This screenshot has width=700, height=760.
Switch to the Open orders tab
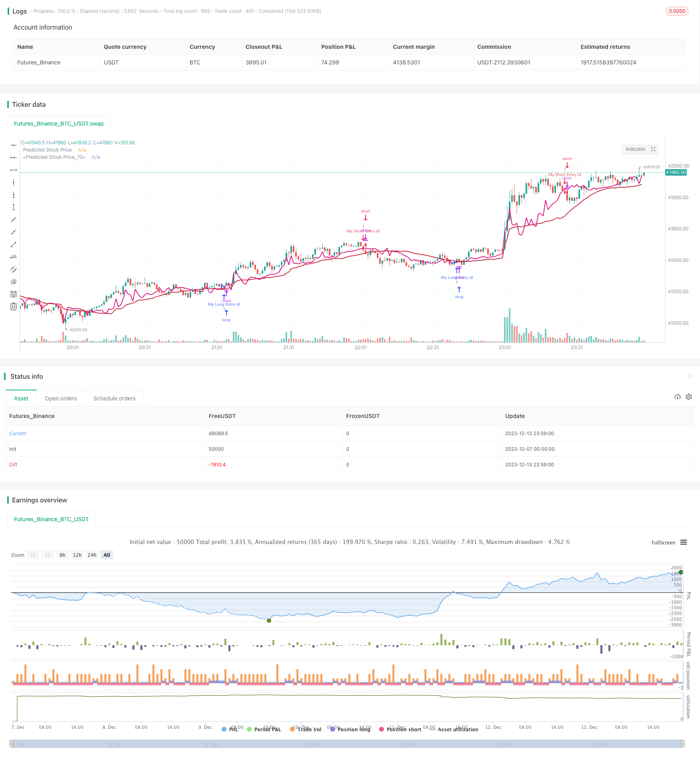click(x=61, y=398)
